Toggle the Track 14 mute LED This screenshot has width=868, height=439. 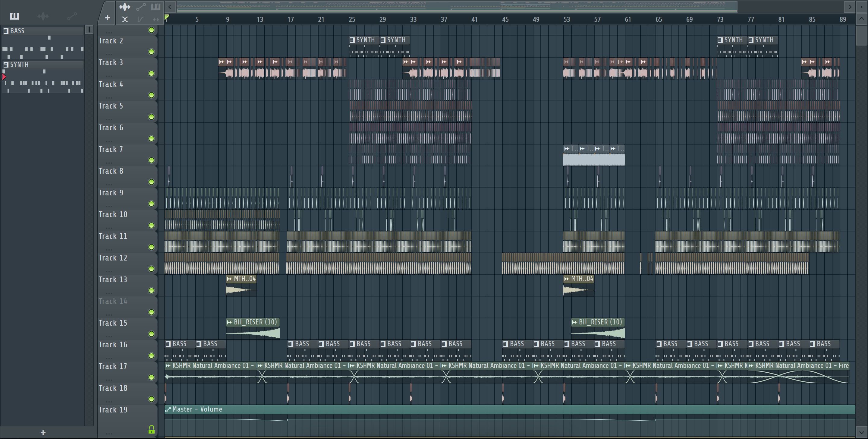click(x=151, y=312)
